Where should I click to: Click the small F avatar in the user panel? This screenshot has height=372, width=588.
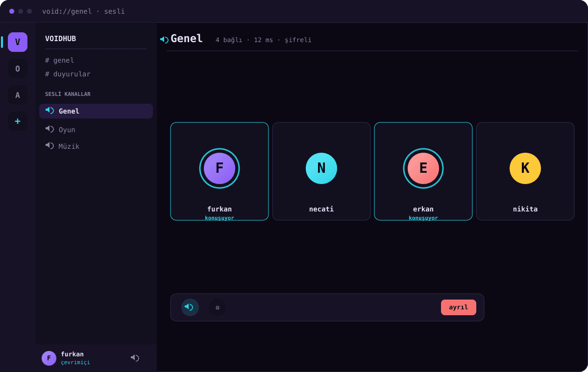point(49,358)
